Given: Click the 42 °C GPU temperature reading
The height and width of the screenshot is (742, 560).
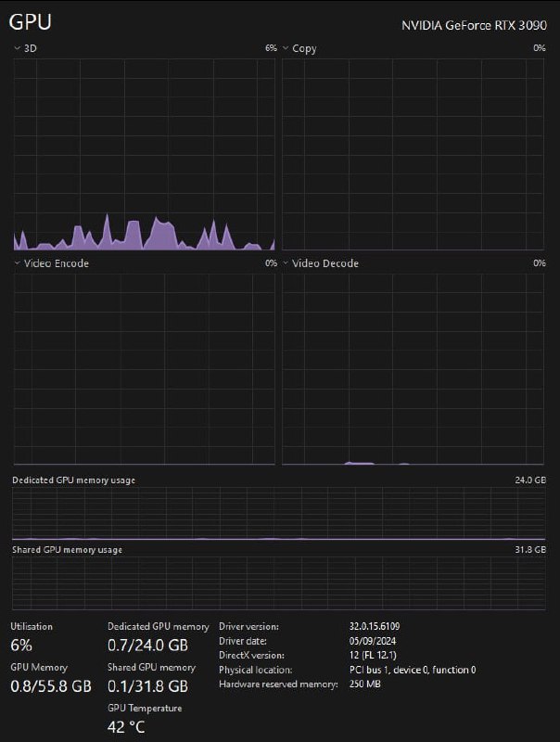Looking at the screenshot, I should [x=126, y=727].
